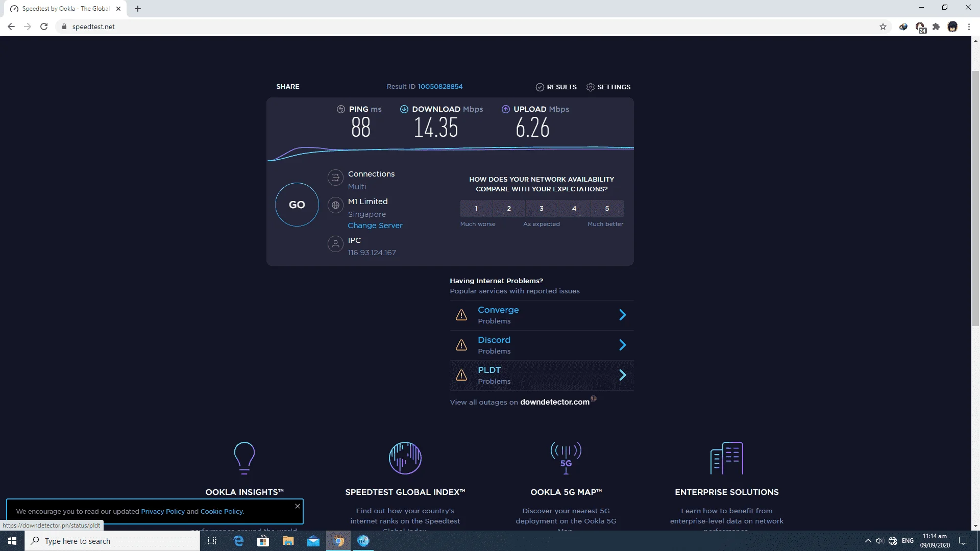Close the cookie policy notice
This screenshot has width=980, height=551.
pos(298,506)
